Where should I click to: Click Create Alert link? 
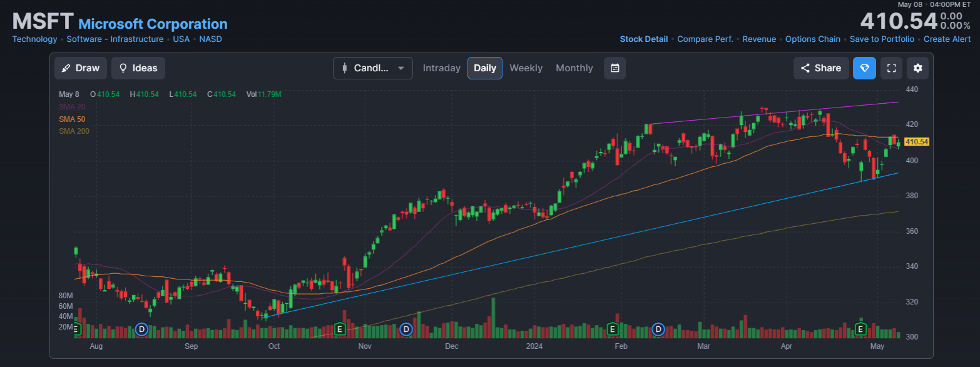coord(947,39)
